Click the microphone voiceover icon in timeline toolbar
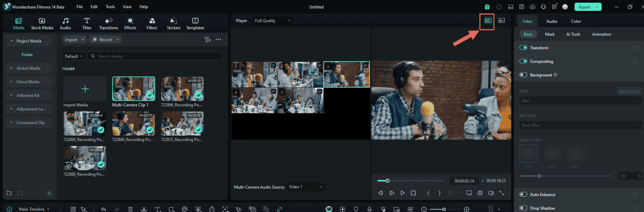The height and width of the screenshot is (212, 644). [x=369, y=209]
